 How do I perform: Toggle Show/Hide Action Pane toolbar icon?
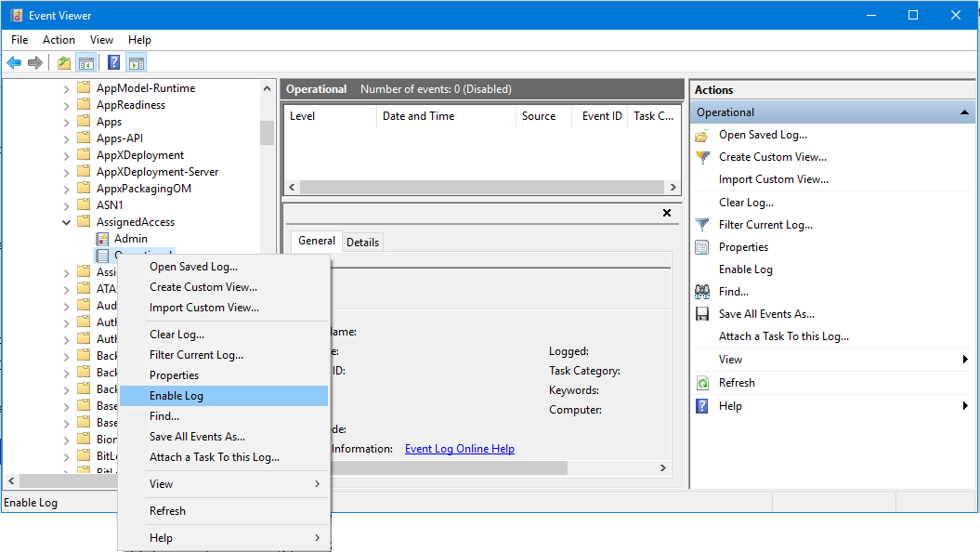click(x=137, y=62)
